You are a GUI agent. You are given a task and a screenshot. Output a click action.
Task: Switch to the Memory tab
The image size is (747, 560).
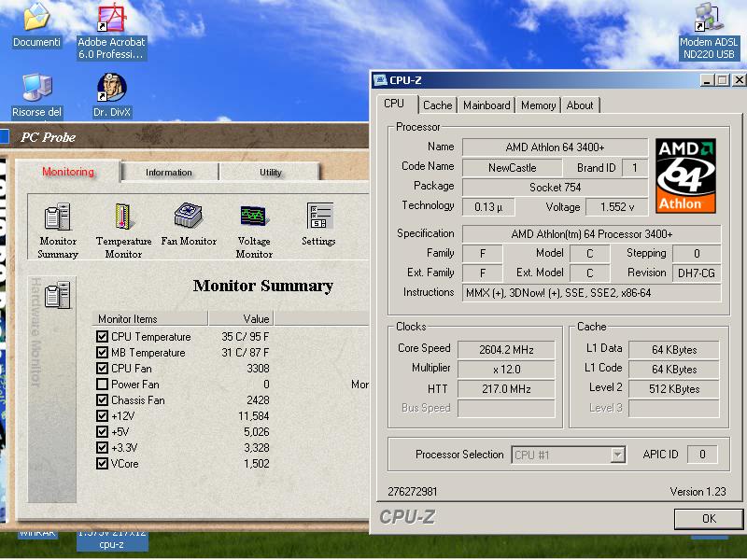click(x=538, y=105)
